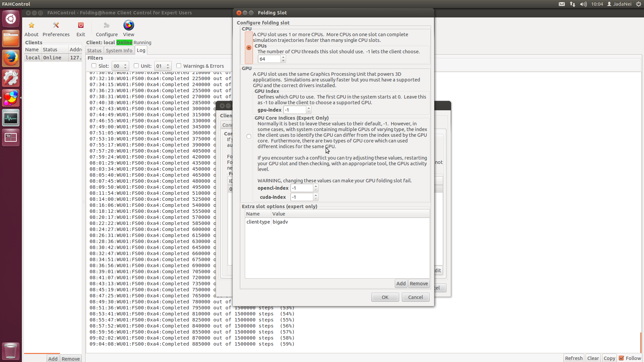Screen dimensions: 644x362
Task: Increase the opencl-index value
Action: point(316,186)
